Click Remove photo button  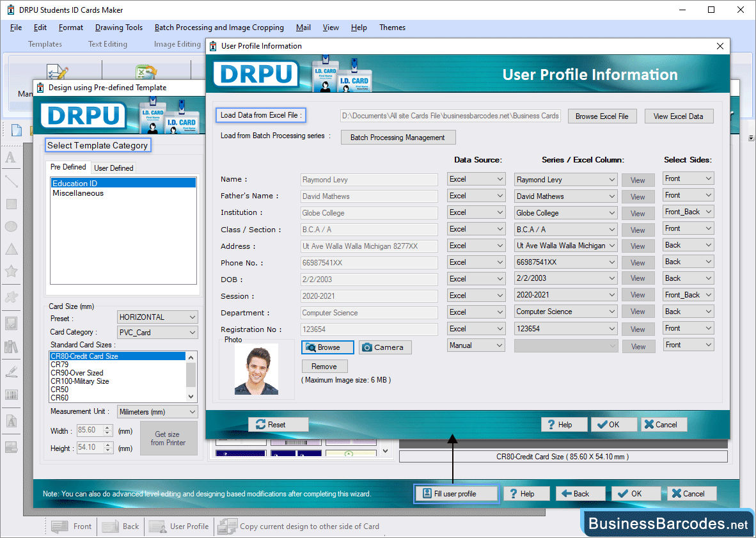pos(324,367)
